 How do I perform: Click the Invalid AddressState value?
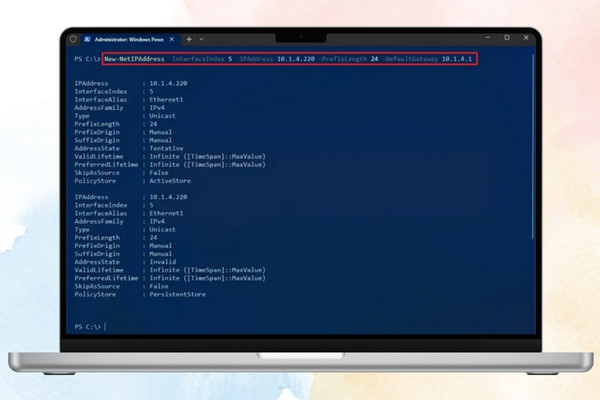(x=163, y=262)
